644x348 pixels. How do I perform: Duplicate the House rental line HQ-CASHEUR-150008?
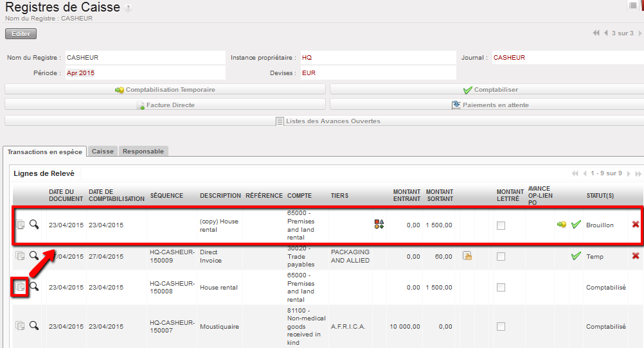20,287
